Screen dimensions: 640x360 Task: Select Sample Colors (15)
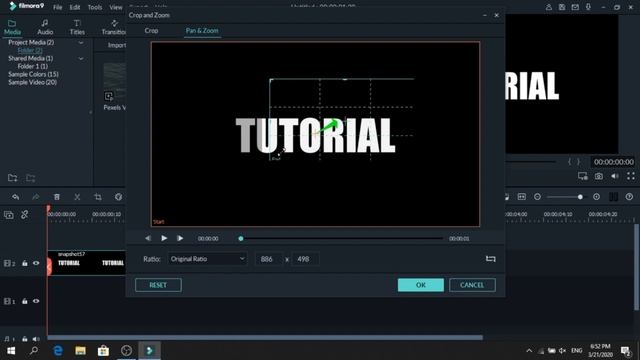pos(33,74)
